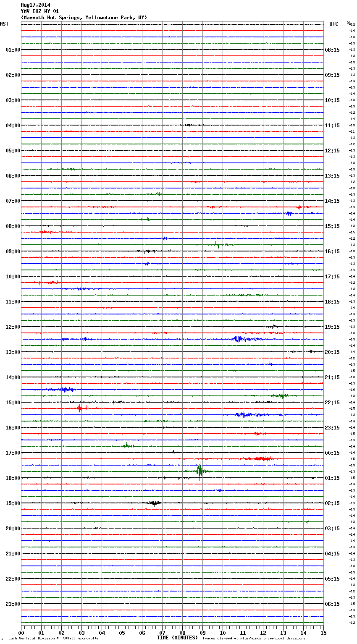This screenshot has width=357, height=644.
Task: Click the 02:15 UTC time label
Action: (332, 503)
